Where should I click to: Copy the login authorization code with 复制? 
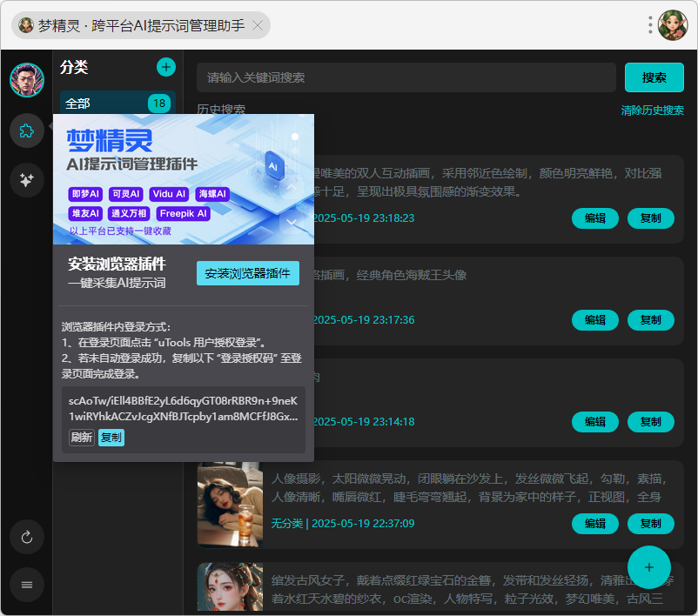111,438
